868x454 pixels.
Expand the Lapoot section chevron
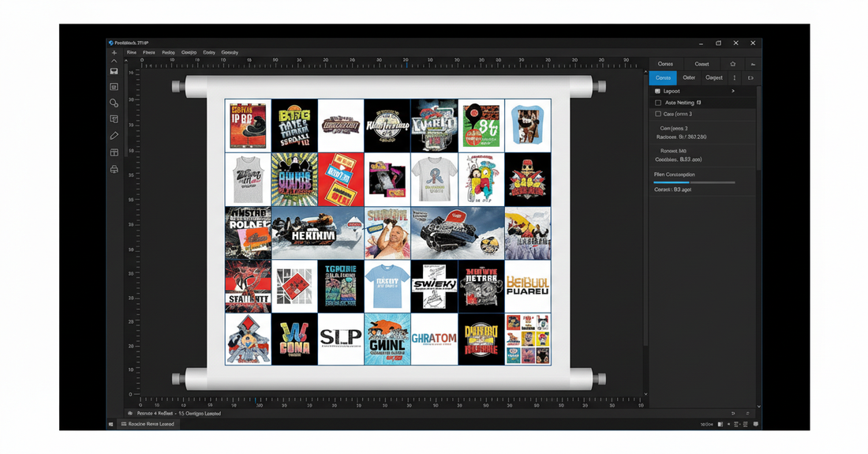pos(733,92)
